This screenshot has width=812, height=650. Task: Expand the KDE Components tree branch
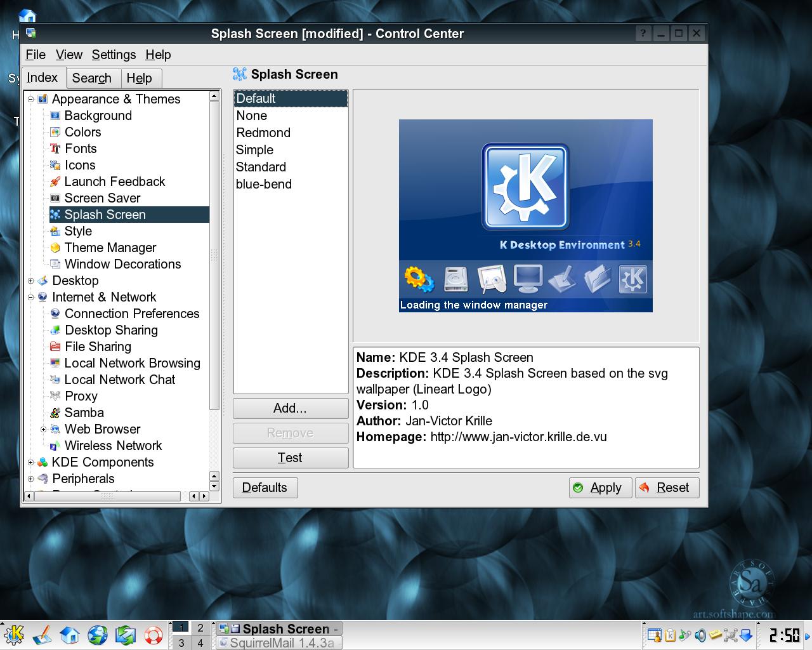tap(30, 462)
